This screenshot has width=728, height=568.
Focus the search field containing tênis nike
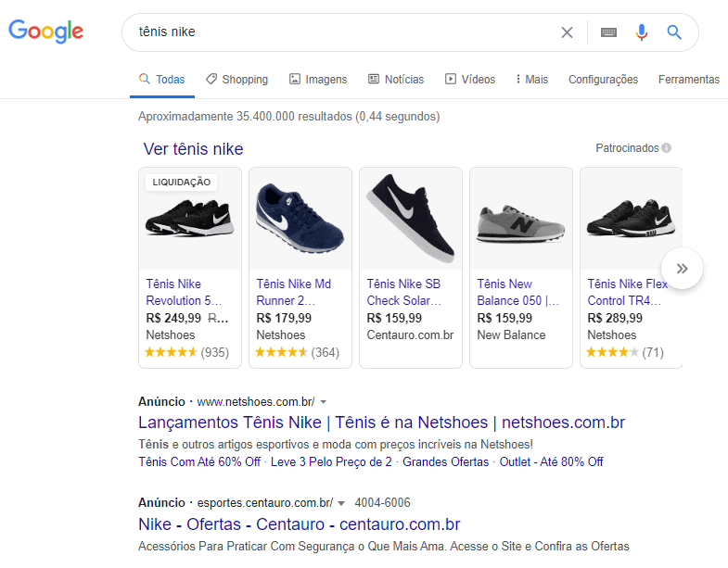[343, 32]
